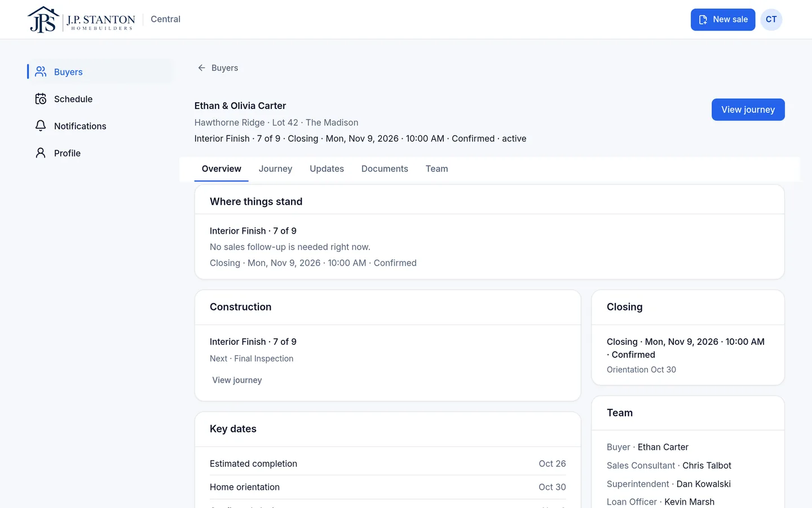Select Buyers in the sidebar
This screenshot has height=508, width=812.
click(x=100, y=72)
